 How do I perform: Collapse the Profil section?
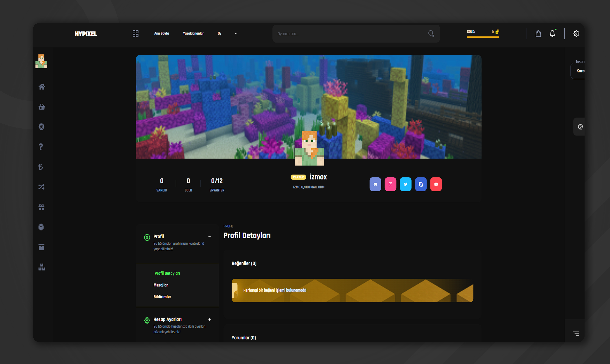[210, 237]
